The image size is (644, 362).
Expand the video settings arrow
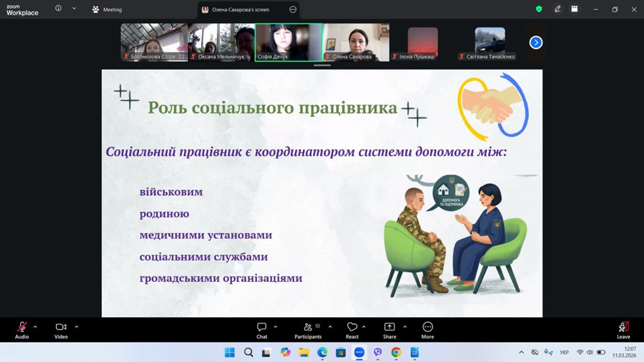pos(76,327)
